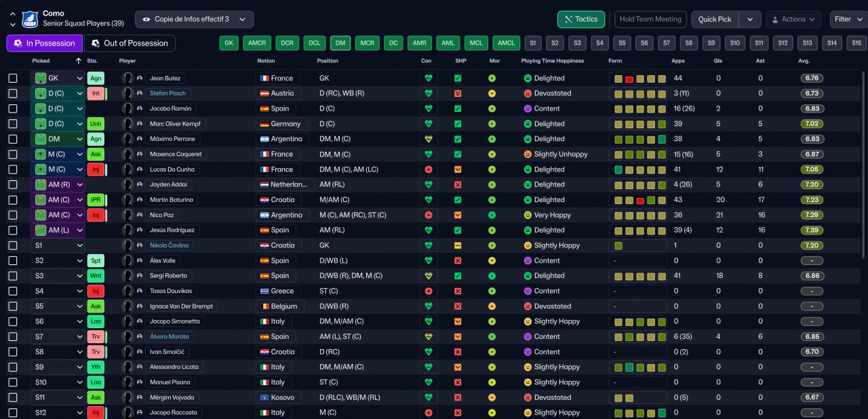The width and height of the screenshot is (868, 419).
Task: Click Nikola Čavlina's sharpness icon
Action: [458, 245]
